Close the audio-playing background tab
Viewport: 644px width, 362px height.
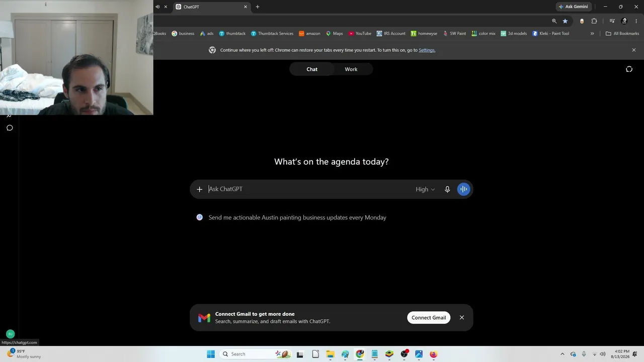[x=166, y=7]
